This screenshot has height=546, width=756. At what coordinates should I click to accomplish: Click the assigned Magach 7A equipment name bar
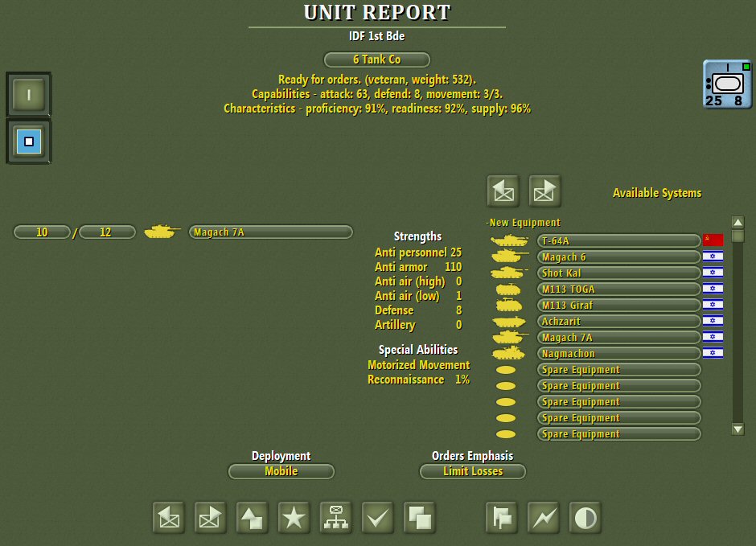[270, 232]
